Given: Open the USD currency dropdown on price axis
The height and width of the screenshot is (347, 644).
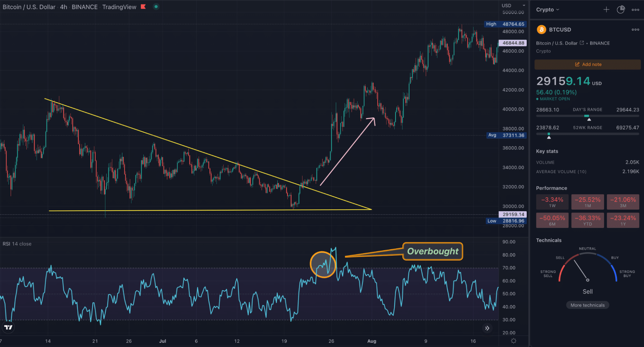Looking at the screenshot, I should click(x=513, y=5).
